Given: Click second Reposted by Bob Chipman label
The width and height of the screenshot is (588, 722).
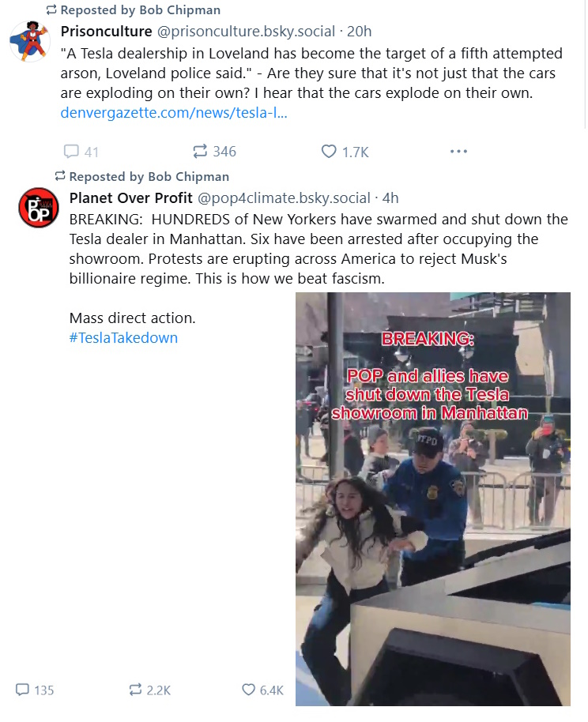Looking at the screenshot, I should tap(142, 177).
